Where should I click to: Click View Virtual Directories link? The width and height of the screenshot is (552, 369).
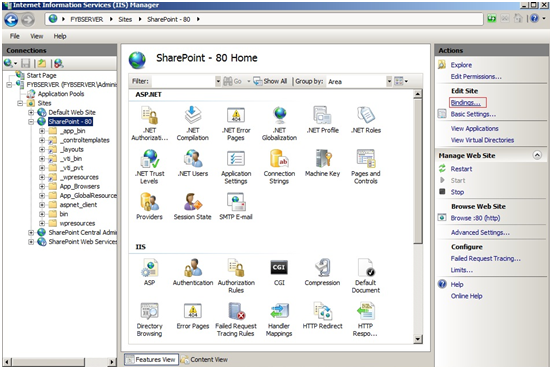482,140
